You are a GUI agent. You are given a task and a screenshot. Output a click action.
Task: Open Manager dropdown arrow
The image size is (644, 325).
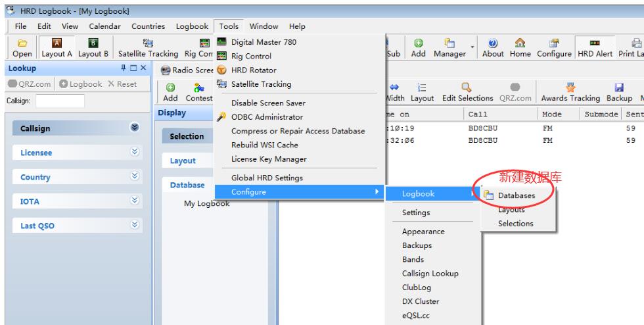pos(472,48)
